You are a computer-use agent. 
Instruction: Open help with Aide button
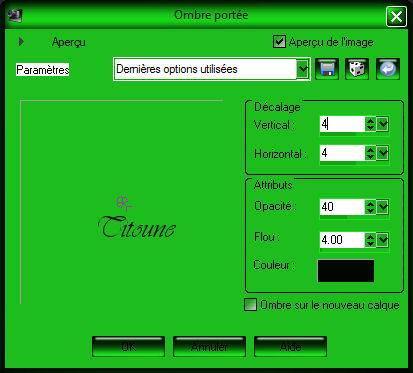(x=290, y=347)
